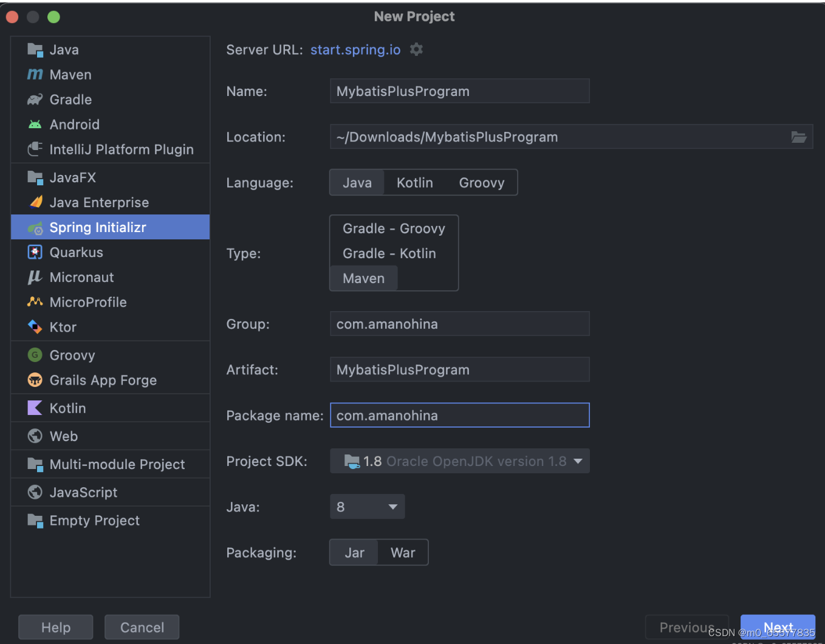825x644 pixels.
Task: Select Java Enterprise in the list
Action: point(111,202)
